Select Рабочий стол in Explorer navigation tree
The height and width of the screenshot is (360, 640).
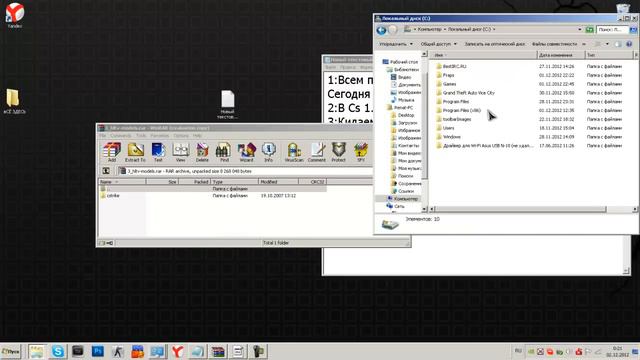click(400, 62)
